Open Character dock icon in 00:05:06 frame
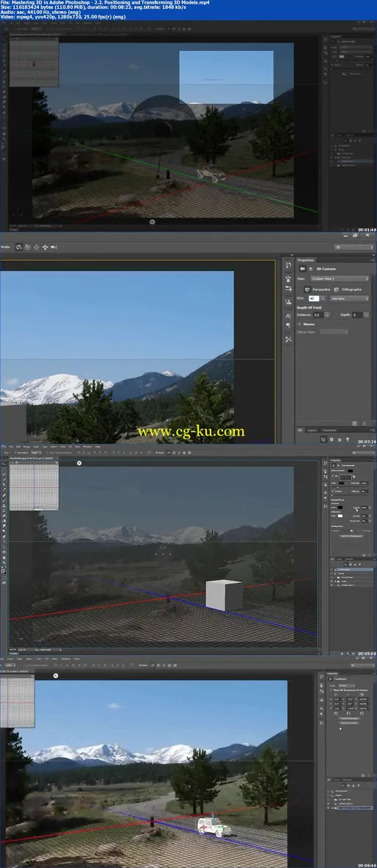 tap(325, 493)
